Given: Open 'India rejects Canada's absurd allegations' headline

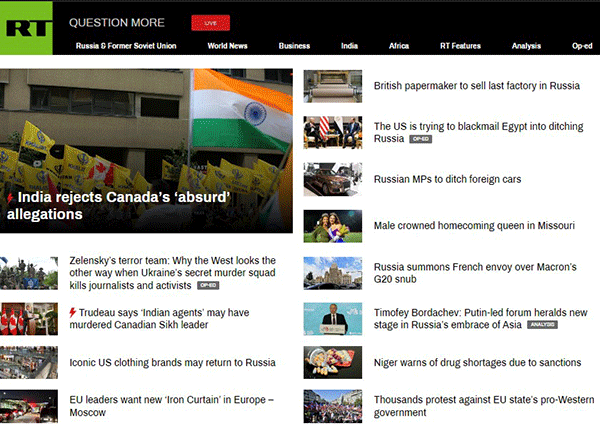Looking at the screenshot, I should click(119, 206).
